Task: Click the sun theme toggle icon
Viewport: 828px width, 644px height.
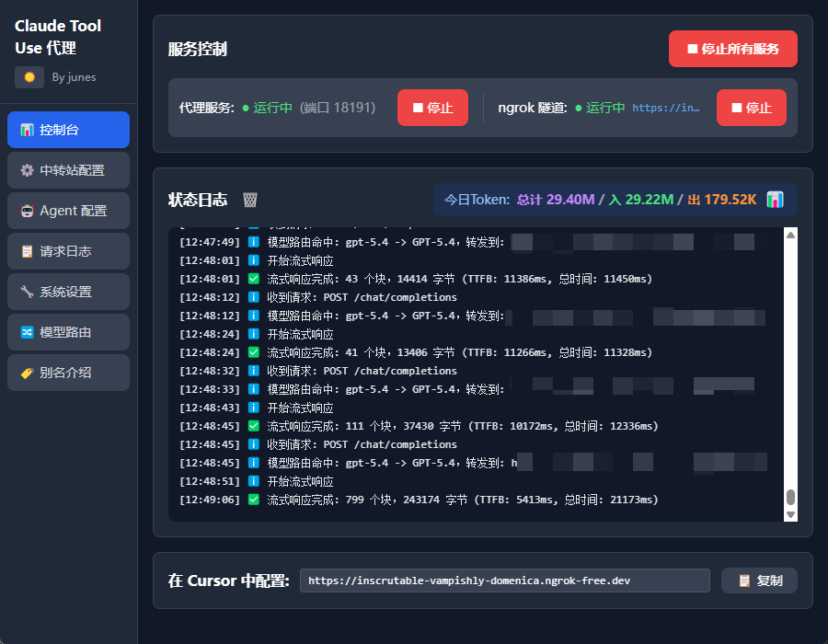Action: click(x=29, y=77)
